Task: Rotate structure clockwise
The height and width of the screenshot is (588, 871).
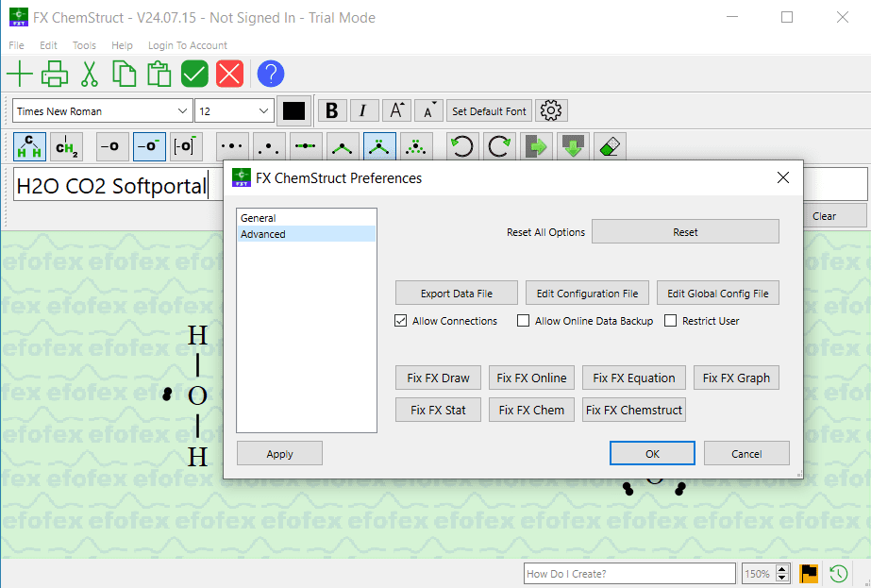Action: tap(499, 146)
